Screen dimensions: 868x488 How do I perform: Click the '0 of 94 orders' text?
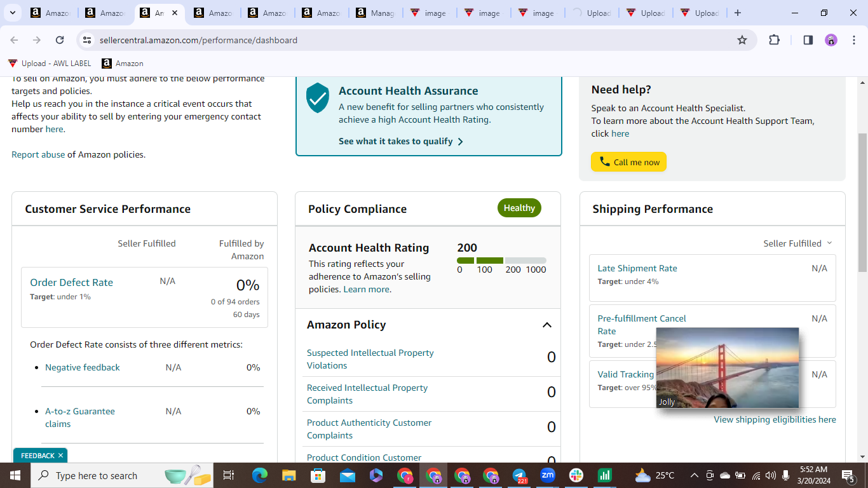(x=235, y=302)
